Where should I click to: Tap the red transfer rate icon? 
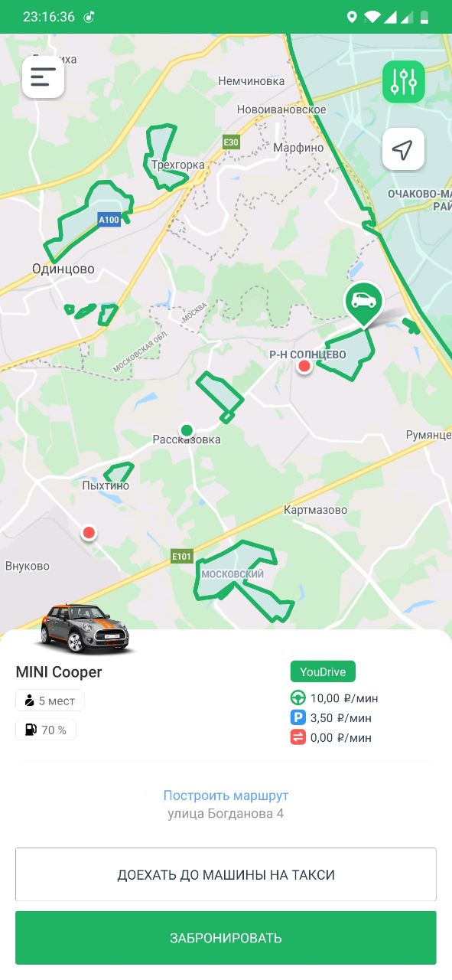[x=298, y=738]
